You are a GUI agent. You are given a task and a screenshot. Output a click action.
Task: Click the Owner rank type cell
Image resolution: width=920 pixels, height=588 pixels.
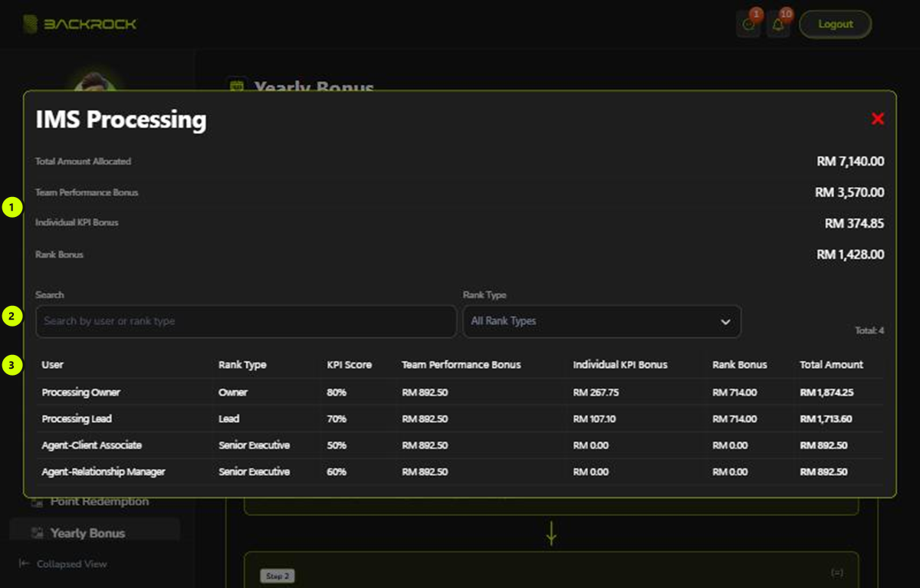233,393
